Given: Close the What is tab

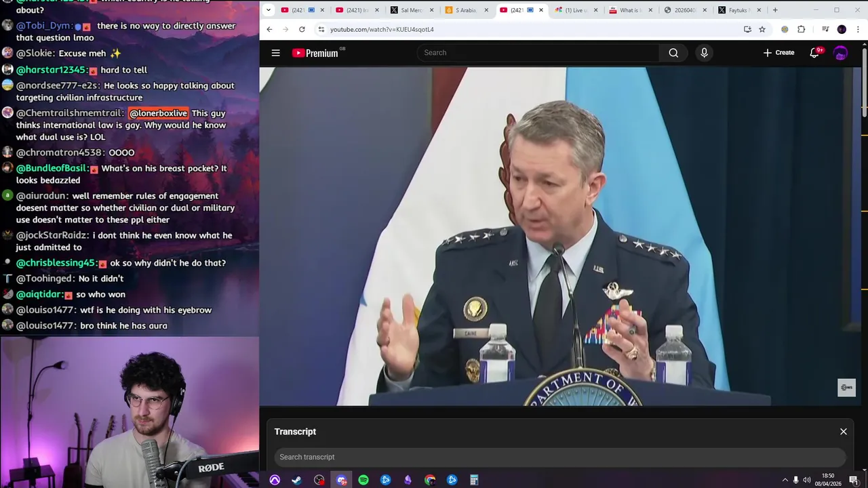Looking at the screenshot, I should coord(650,10).
